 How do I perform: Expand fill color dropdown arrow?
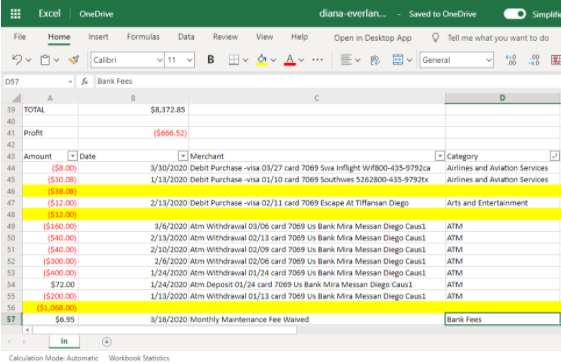coord(273,60)
